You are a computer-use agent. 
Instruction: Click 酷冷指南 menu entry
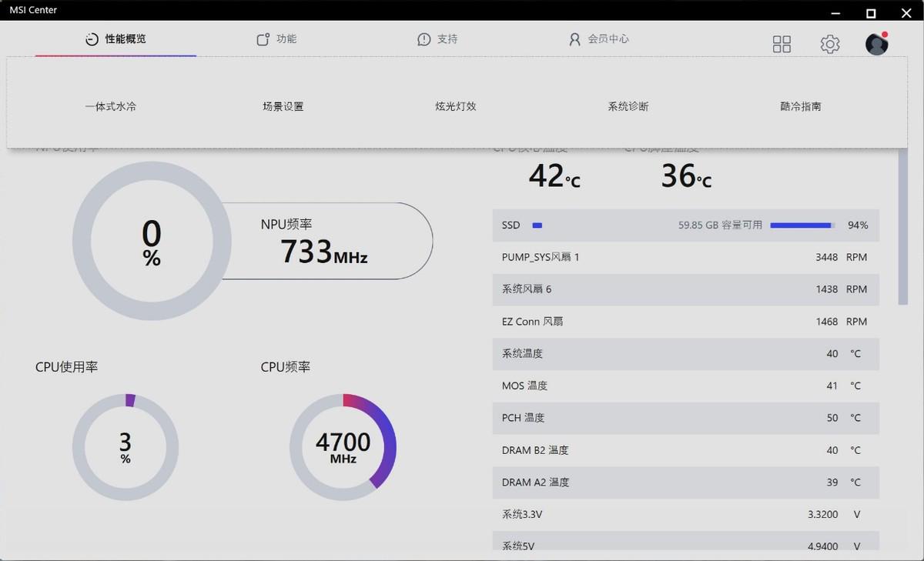801,107
